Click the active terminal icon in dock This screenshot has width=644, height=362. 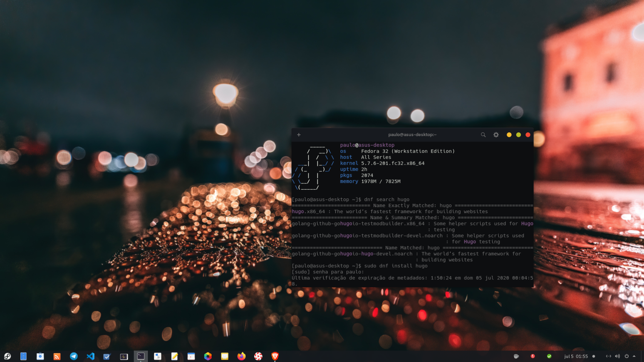pyautogui.click(x=141, y=356)
